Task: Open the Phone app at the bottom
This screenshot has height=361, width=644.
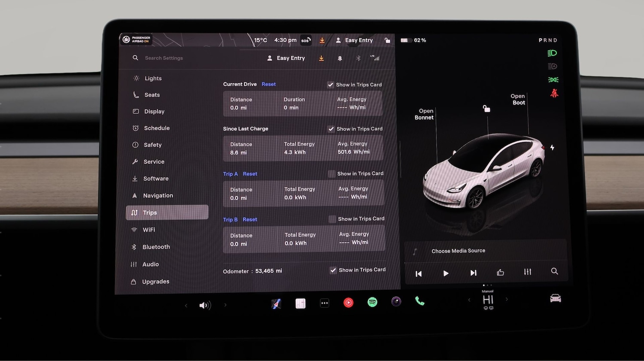Action: coord(419,301)
